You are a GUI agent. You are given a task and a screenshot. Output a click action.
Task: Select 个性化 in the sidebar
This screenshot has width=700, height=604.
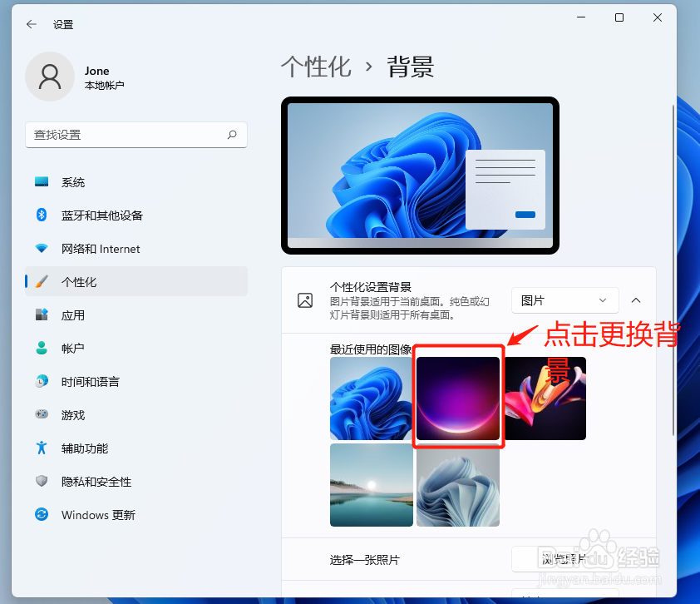(x=136, y=281)
